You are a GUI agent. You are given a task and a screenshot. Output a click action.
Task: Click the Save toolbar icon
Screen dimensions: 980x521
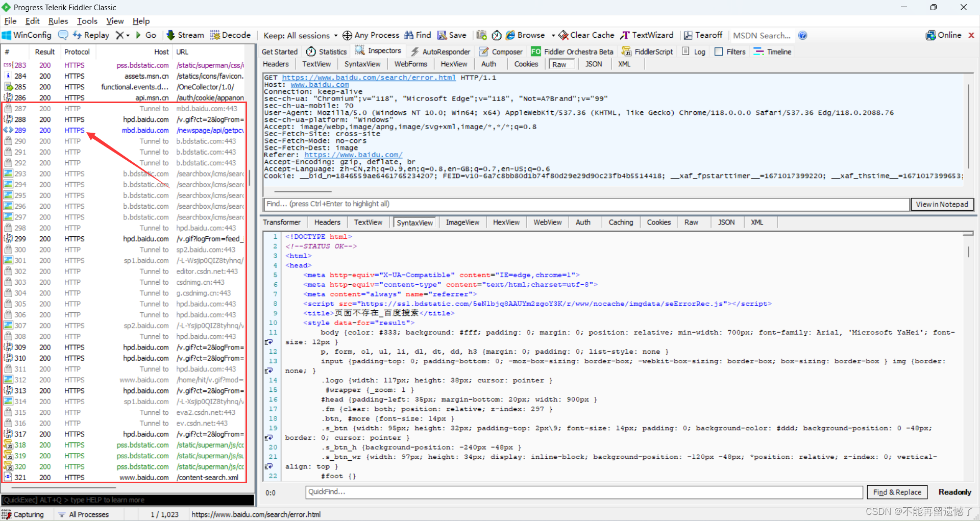pyautogui.click(x=451, y=35)
